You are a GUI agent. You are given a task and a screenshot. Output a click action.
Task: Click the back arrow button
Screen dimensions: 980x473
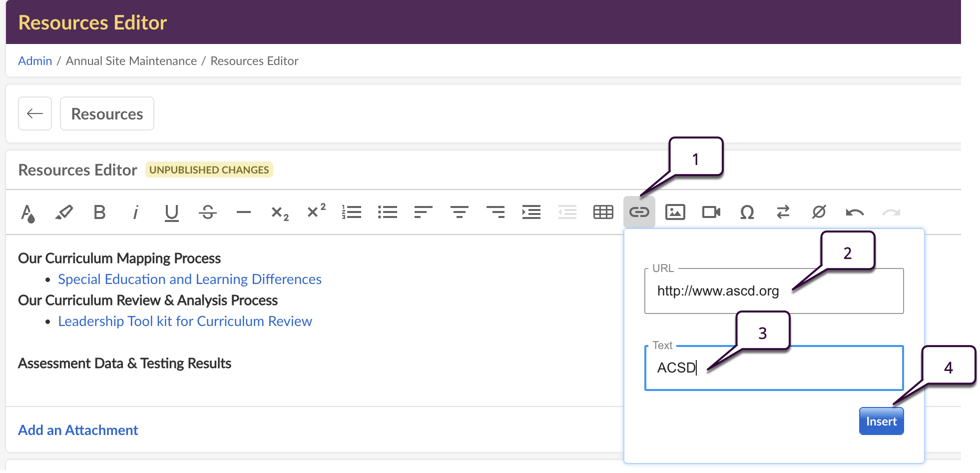coord(35,113)
